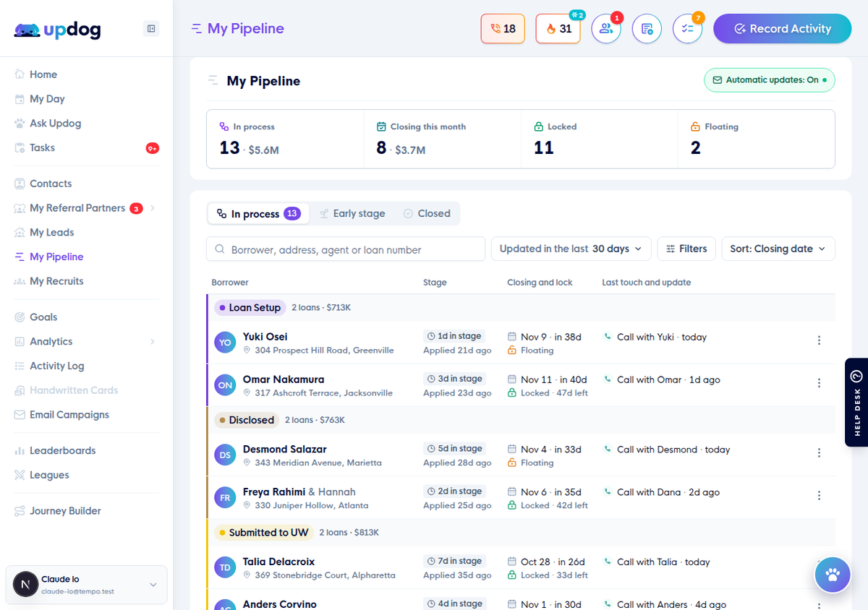Open the notes document icon in header
Image resolution: width=868 pixels, height=610 pixels.
coord(647,29)
